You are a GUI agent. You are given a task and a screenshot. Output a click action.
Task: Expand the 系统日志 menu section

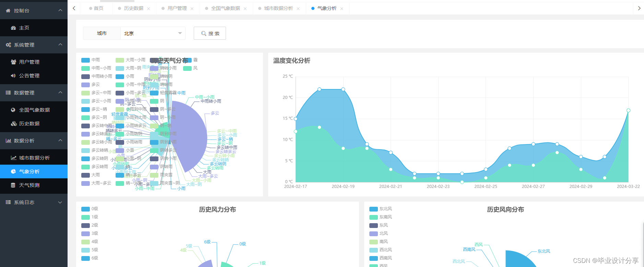[60, 202]
